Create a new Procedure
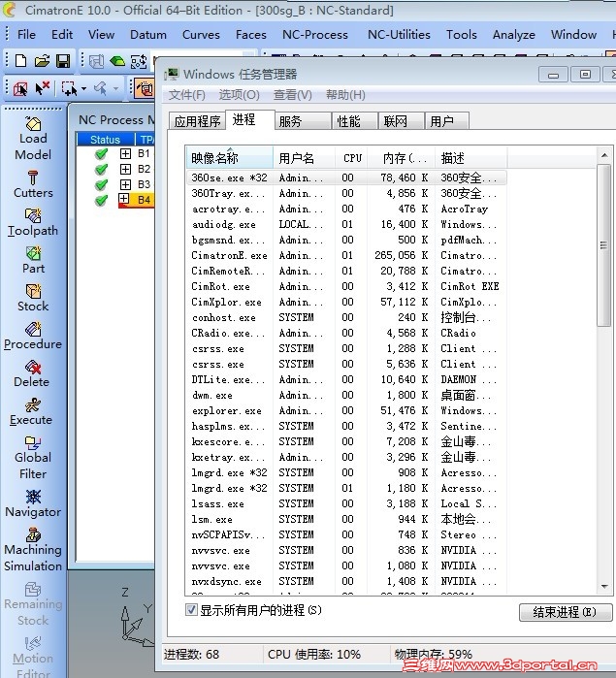This screenshot has width=616, height=678. (33, 336)
